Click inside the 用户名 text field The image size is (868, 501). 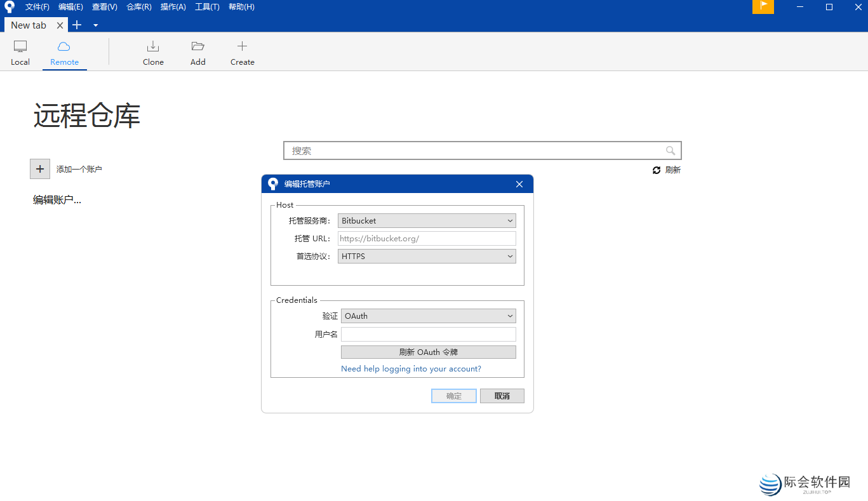[x=428, y=334]
